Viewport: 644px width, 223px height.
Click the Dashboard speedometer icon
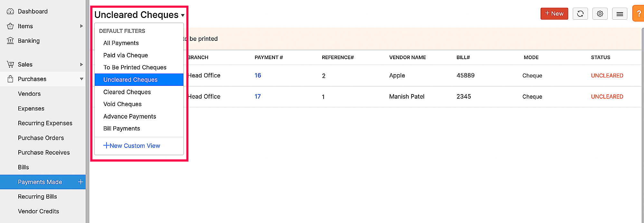(10, 11)
